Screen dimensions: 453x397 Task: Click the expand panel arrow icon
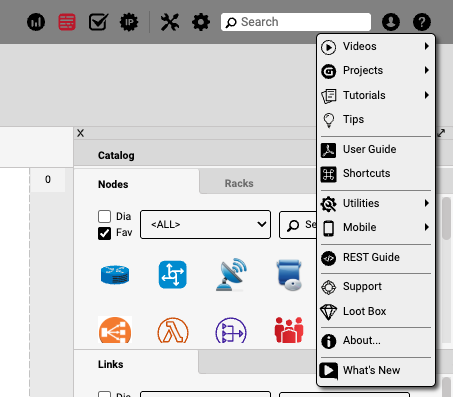coord(441,133)
